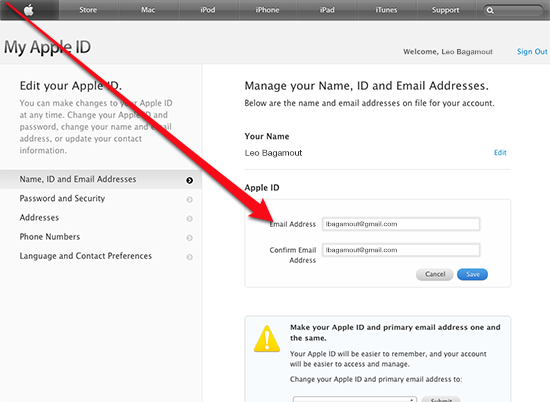Screen dimensions: 550x402
Task: Open the primary email address dropdown
Action: pos(355,399)
